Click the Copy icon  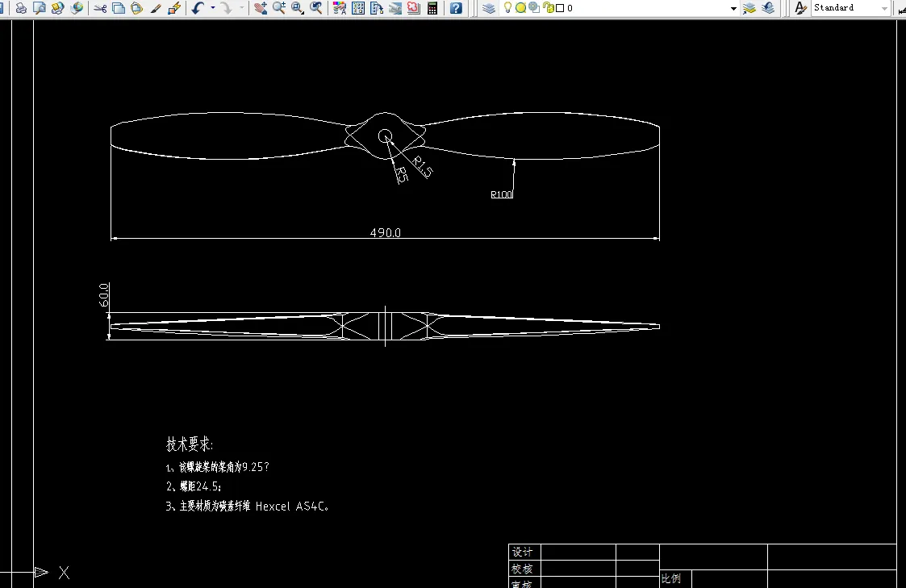[119, 8]
